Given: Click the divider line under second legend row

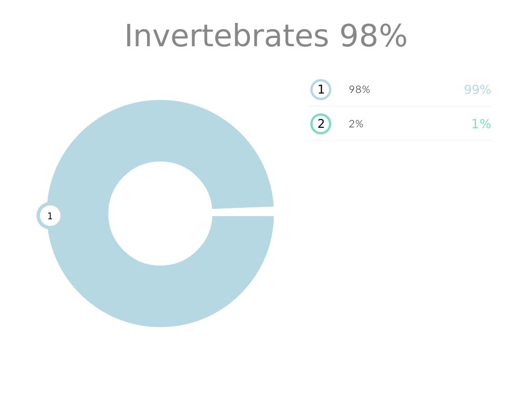Looking at the screenshot, I should point(400,140).
